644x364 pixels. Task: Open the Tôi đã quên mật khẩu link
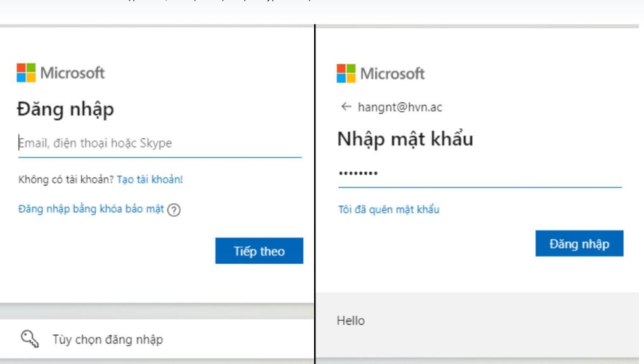(x=388, y=210)
